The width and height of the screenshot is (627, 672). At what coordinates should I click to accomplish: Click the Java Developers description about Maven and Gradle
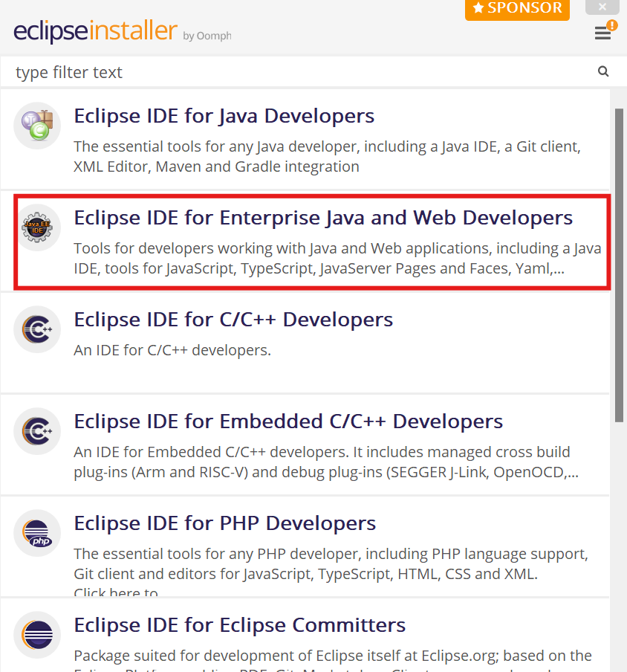pos(327,156)
